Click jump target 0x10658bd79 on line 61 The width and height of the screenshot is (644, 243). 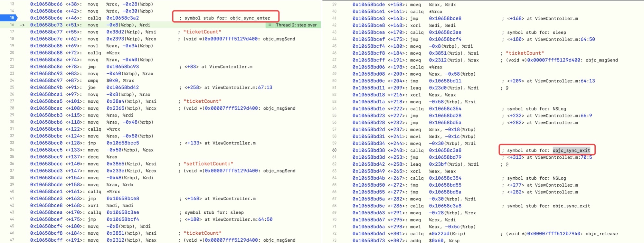tap(445, 157)
